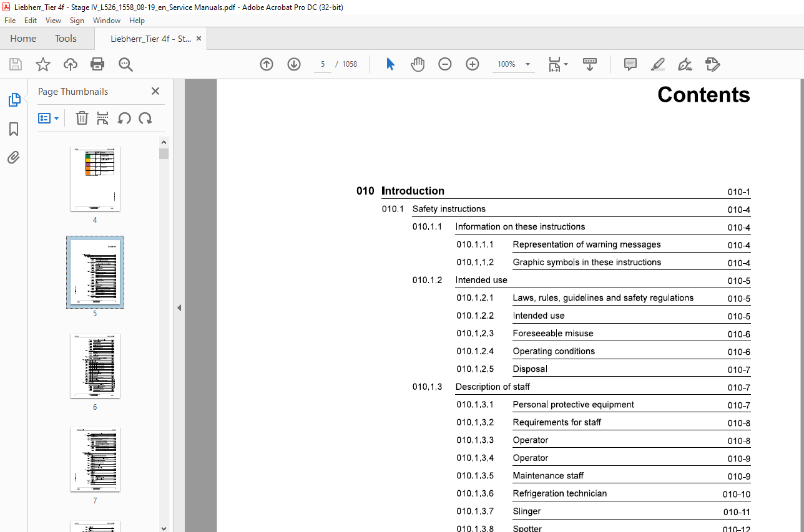Image resolution: width=804 pixels, height=532 pixels.
Task: Click the thumbnails panel scrollbar thumb
Action: click(x=164, y=154)
